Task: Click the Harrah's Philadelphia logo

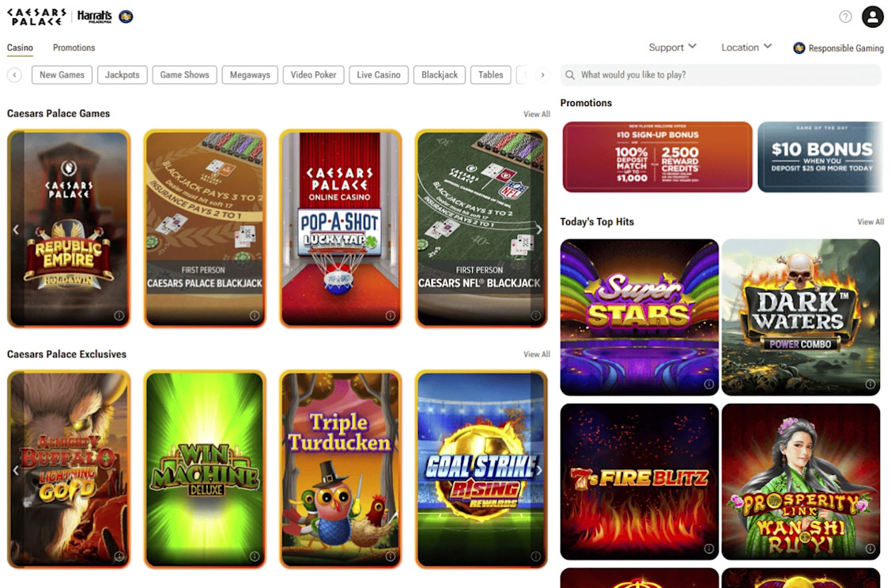Action: tap(94, 17)
